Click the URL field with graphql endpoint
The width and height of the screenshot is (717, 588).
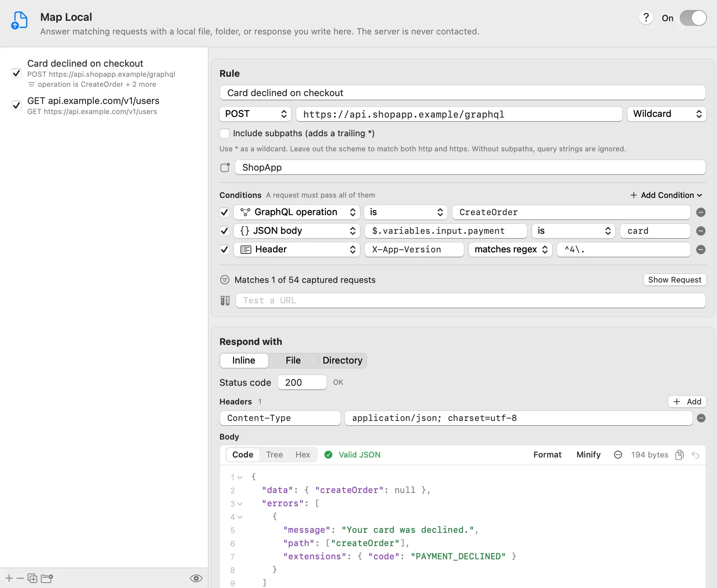pyautogui.click(x=459, y=114)
